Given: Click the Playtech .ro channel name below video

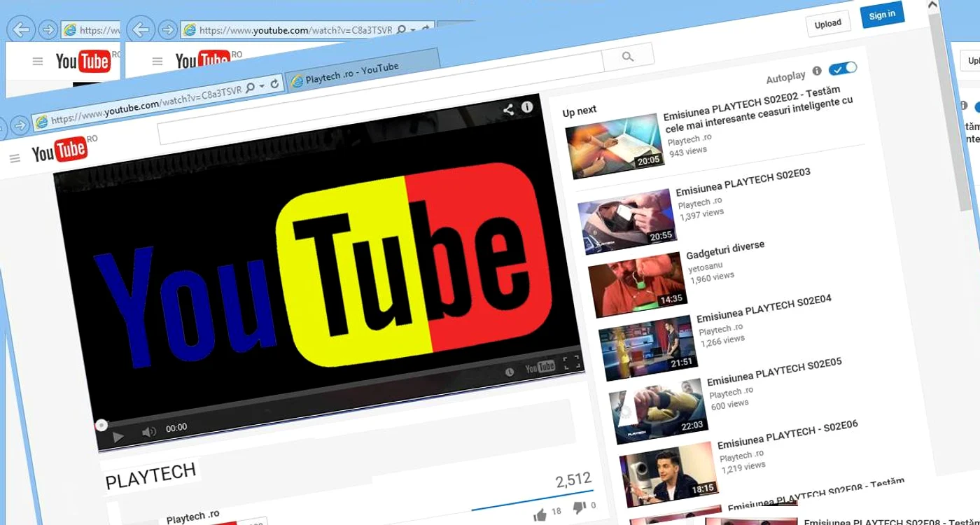Looking at the screenshot, I should coord(193,517).
